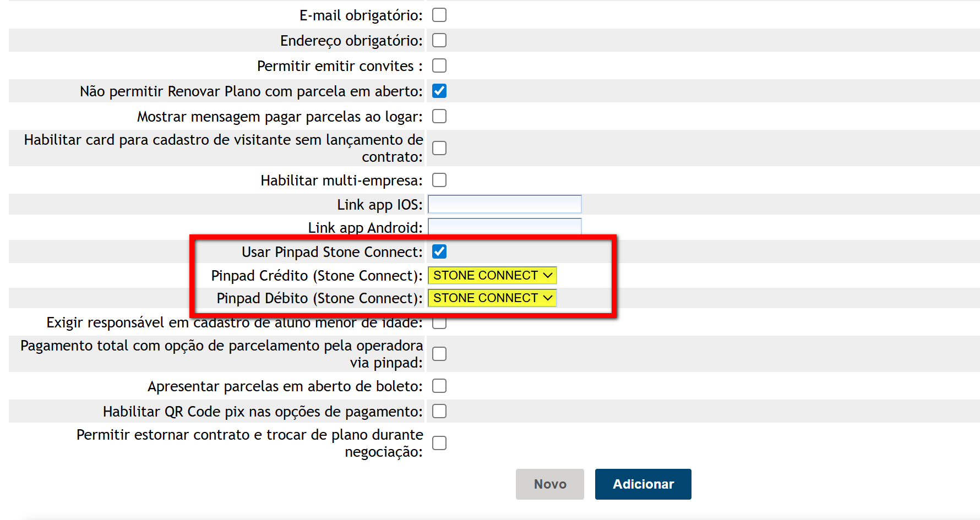Toggle Habilitar multi-empresa checkbox
Image resolution: width=980 pixels, height=520 pixels.
coord(439,180)
